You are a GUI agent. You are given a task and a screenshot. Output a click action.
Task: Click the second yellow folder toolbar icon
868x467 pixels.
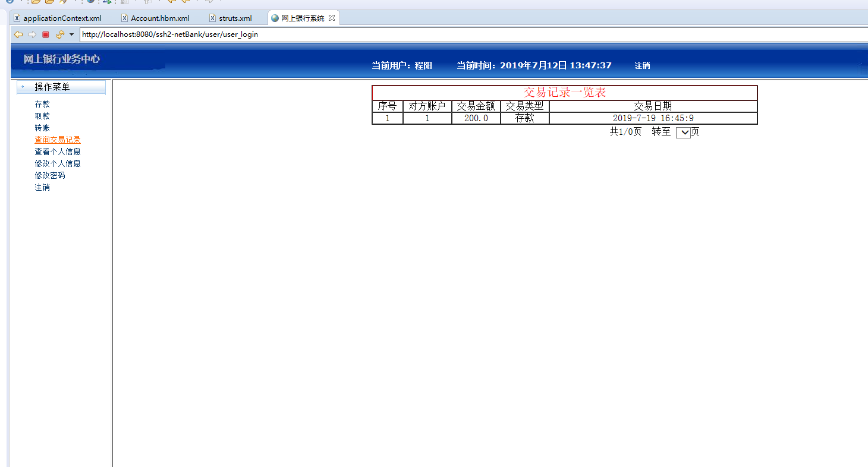click(x=48, y=2)
